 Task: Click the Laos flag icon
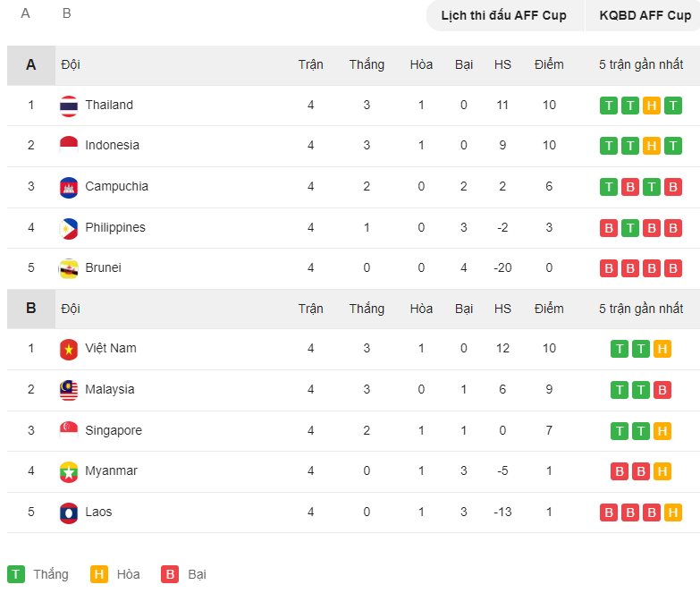click(x=69, y=513)
